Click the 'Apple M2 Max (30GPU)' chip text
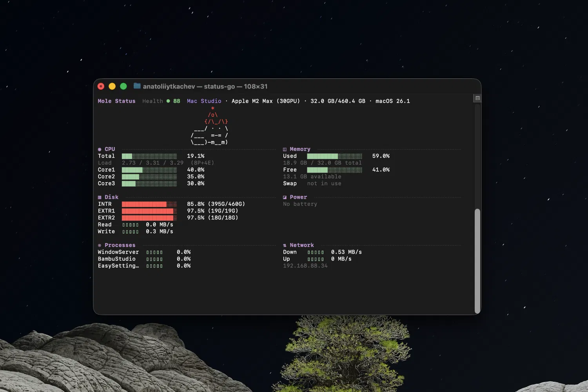588x392 pixels. (x=266, y=101)
